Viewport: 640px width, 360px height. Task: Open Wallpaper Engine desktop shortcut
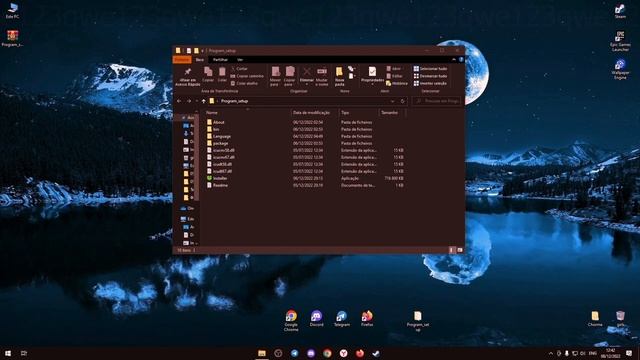(x=620, y=69)
